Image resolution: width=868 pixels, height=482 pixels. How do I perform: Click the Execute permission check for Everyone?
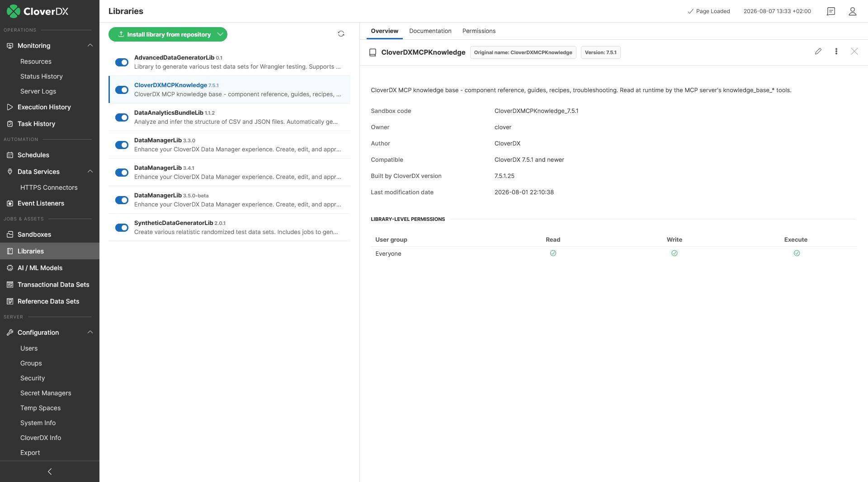pos(797,253)
